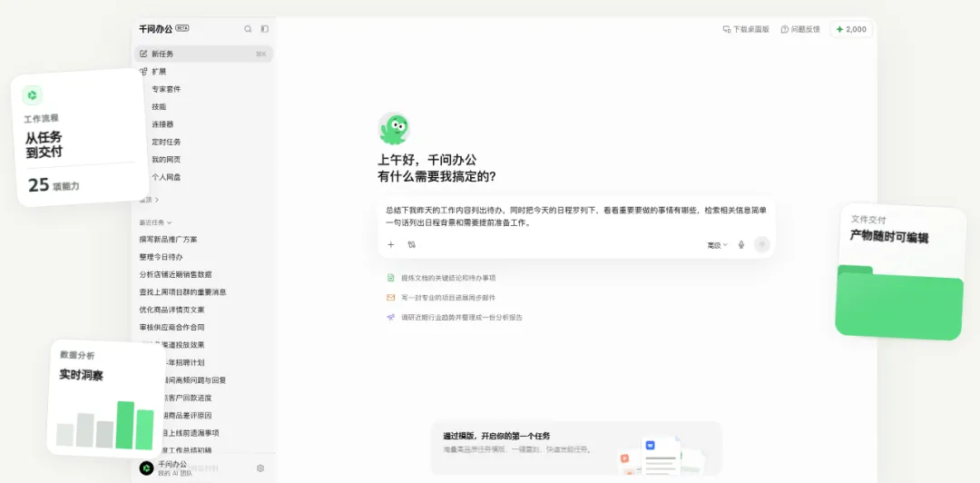980x483 pixels.
Task: Click the green document icon for 提炼文档
Action: [x=390, y=278]
